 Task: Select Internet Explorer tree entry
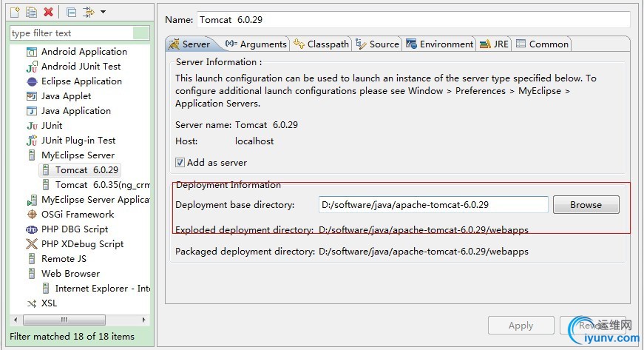coord(103,289)
